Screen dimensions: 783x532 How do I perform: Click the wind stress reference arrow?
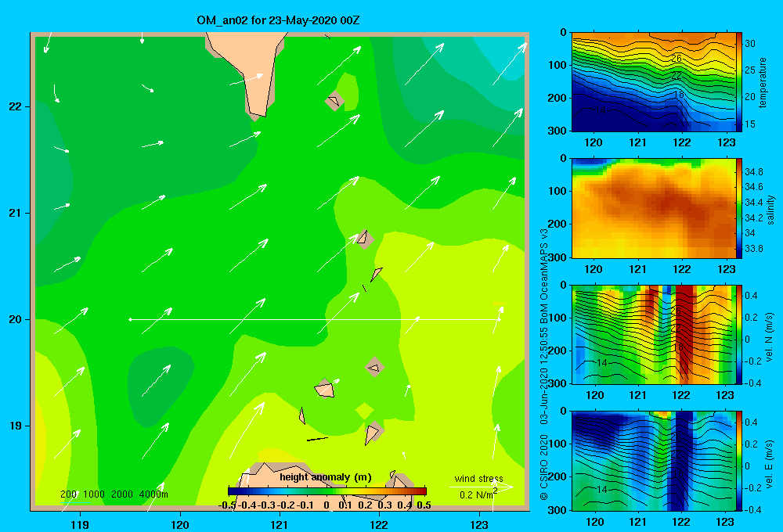click(481, 487)
